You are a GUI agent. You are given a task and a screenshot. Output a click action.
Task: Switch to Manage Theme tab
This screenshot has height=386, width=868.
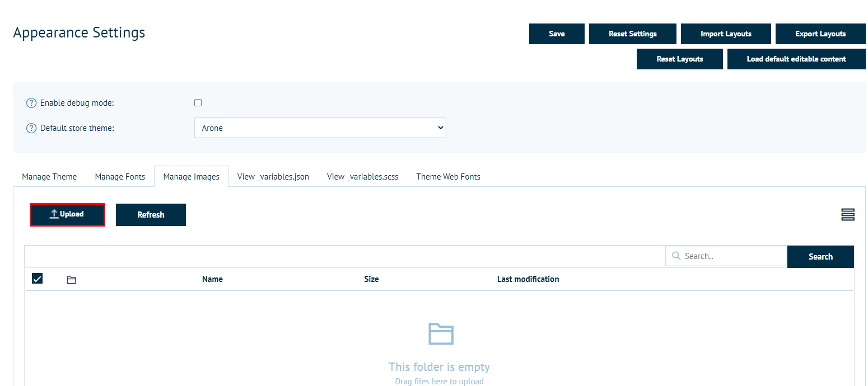49,177
